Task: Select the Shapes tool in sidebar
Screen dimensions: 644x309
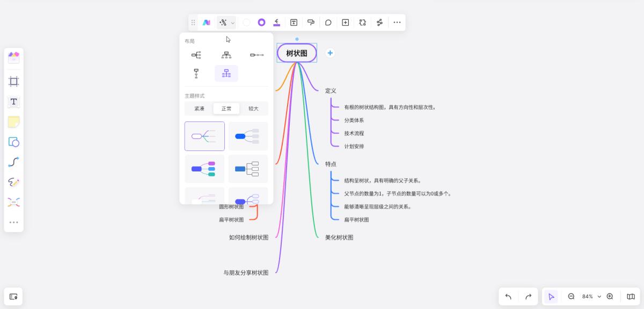Action: [13, 142]
